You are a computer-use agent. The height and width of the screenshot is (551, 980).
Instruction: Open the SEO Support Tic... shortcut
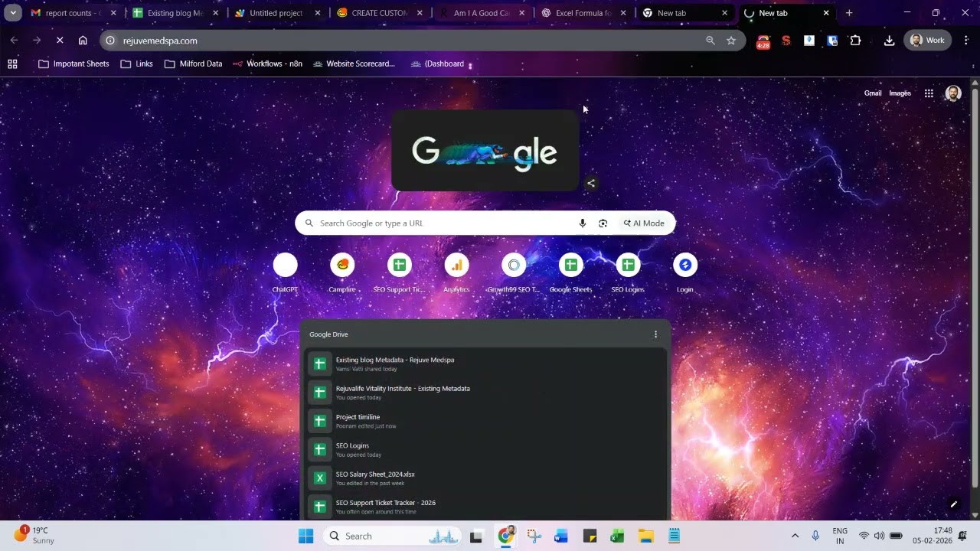coord(399,272)
